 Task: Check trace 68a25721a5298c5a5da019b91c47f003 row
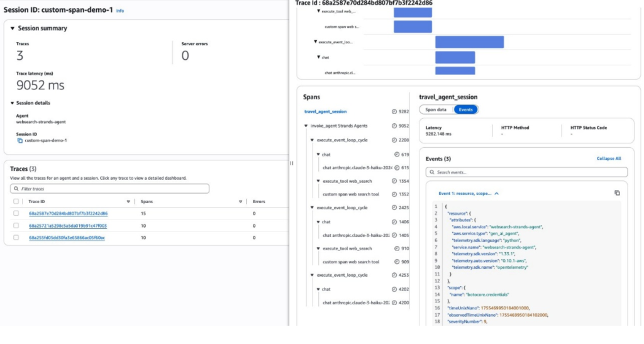tap(16, 225)
